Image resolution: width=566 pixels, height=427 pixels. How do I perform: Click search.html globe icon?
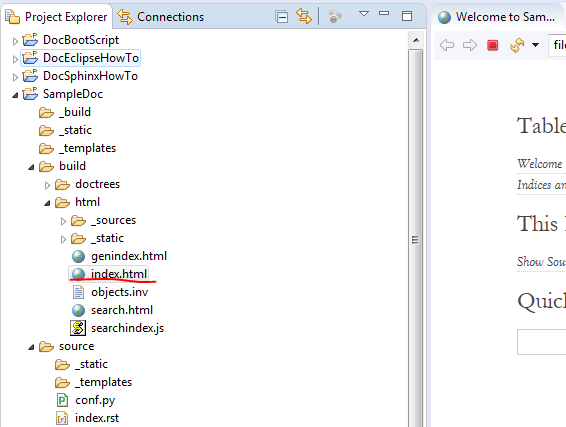point(78,310)
